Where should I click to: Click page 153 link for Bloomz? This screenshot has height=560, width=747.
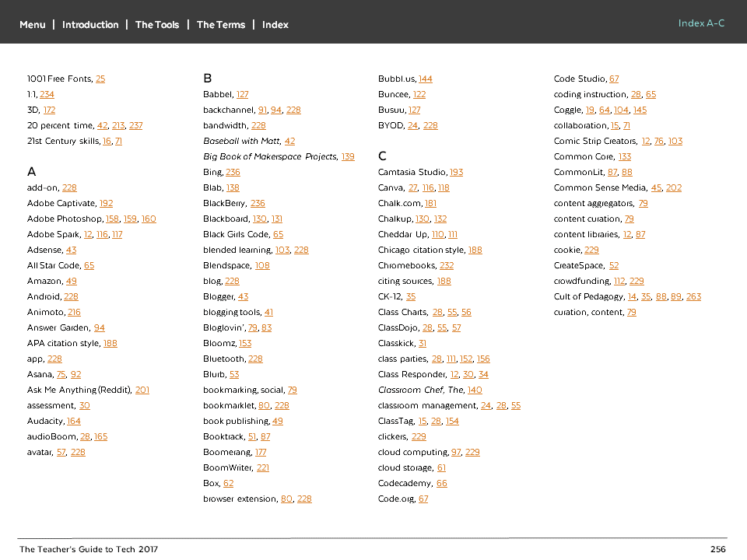(x=245, y=343)
